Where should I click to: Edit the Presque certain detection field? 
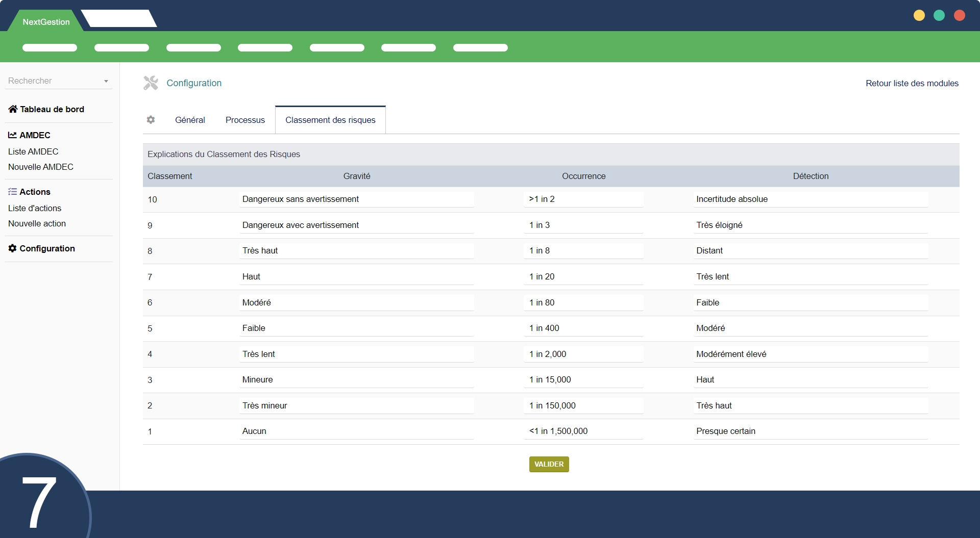tap(810, 431)
